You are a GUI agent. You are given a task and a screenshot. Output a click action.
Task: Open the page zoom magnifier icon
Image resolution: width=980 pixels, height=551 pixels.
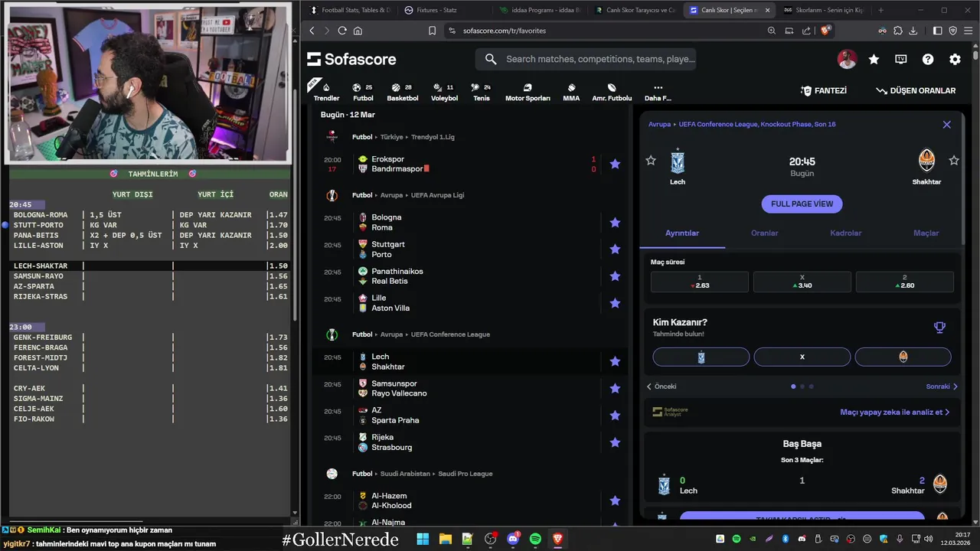(x=772, y=31)
